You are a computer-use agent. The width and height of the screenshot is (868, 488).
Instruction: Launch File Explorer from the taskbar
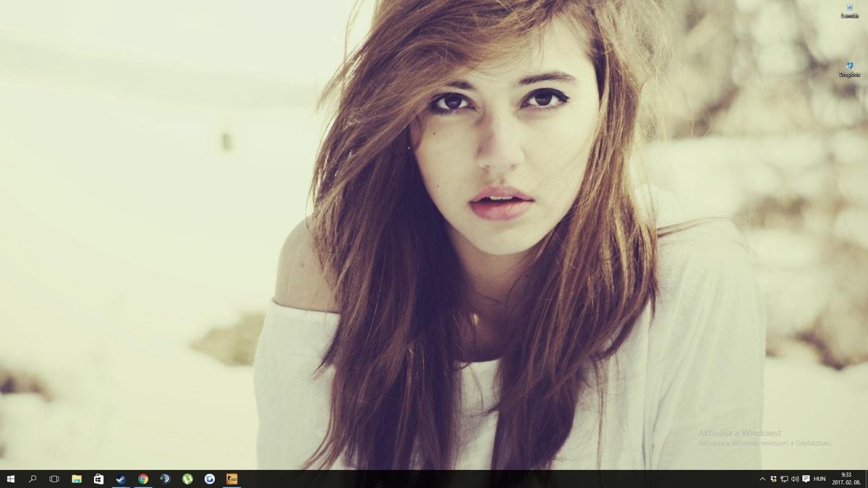click(77, 479)
